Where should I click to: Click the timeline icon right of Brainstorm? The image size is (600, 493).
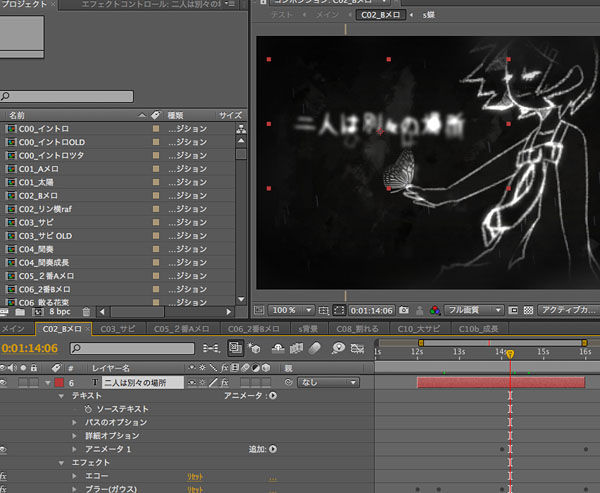click(357, 348)
